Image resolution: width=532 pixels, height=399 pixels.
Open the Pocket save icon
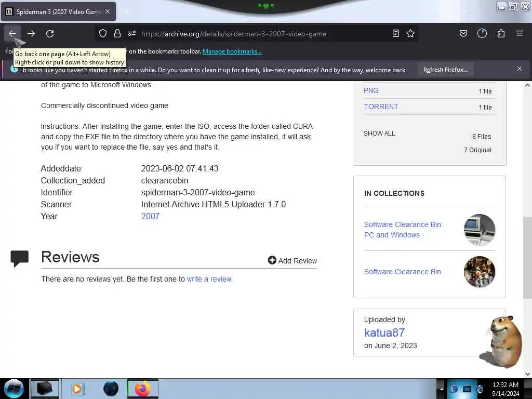click(x=463, y=33)
